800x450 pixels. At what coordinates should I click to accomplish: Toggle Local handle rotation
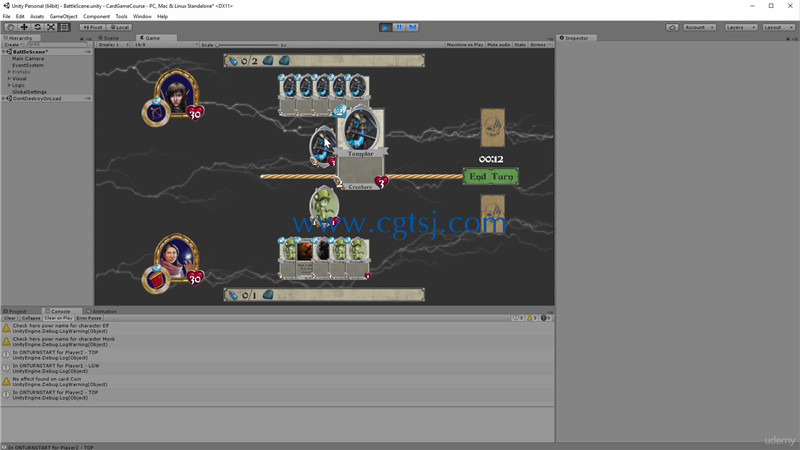tap(120, 27)
